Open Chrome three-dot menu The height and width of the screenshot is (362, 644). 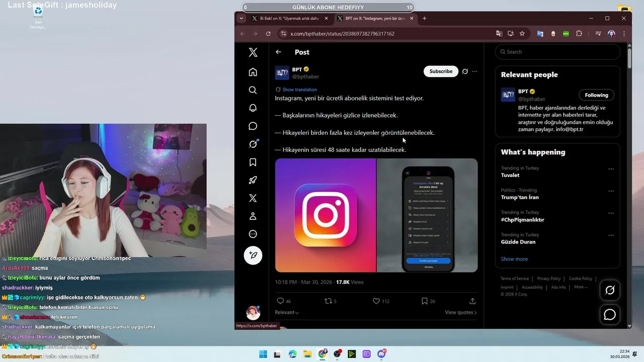point(624,34)
